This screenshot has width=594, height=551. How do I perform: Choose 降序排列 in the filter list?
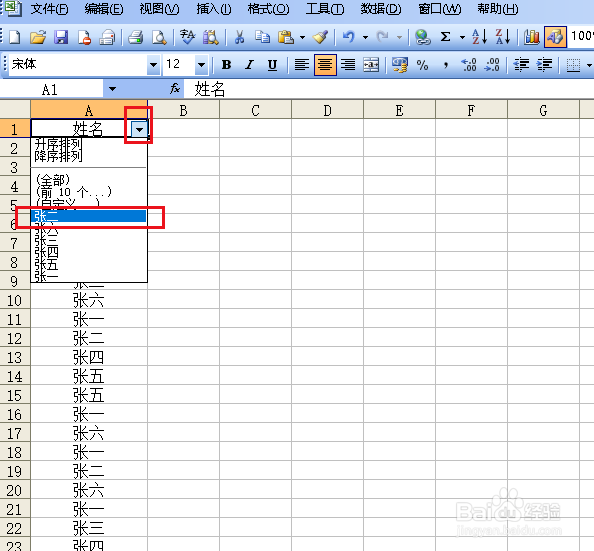coord(58,156)
